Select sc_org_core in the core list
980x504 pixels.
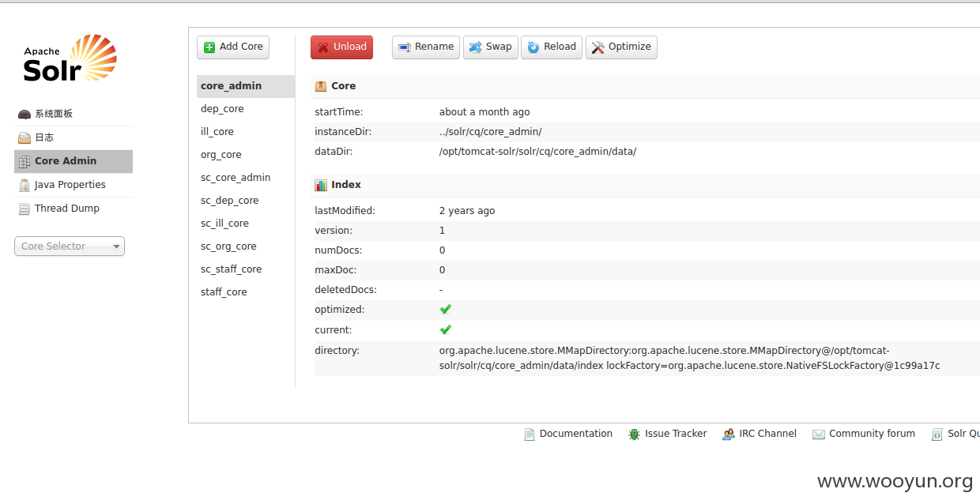246,246
